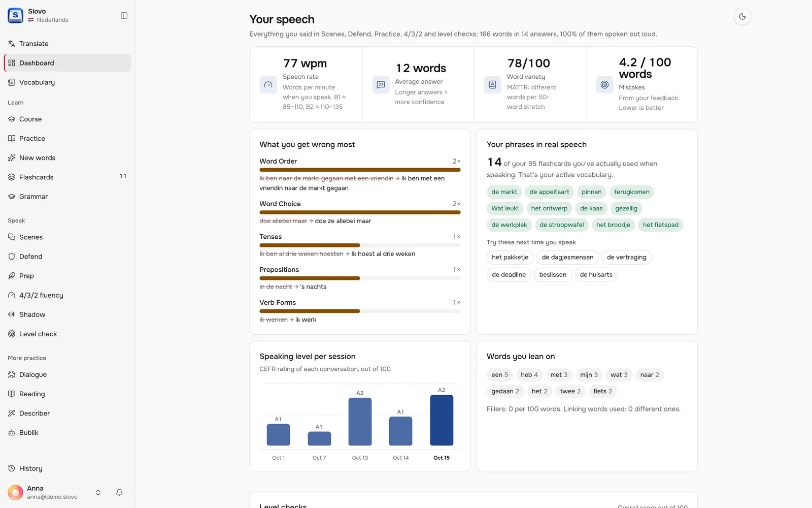
Task: Click the 'ik werken' Verb Forms correction text
Action: 274,320
